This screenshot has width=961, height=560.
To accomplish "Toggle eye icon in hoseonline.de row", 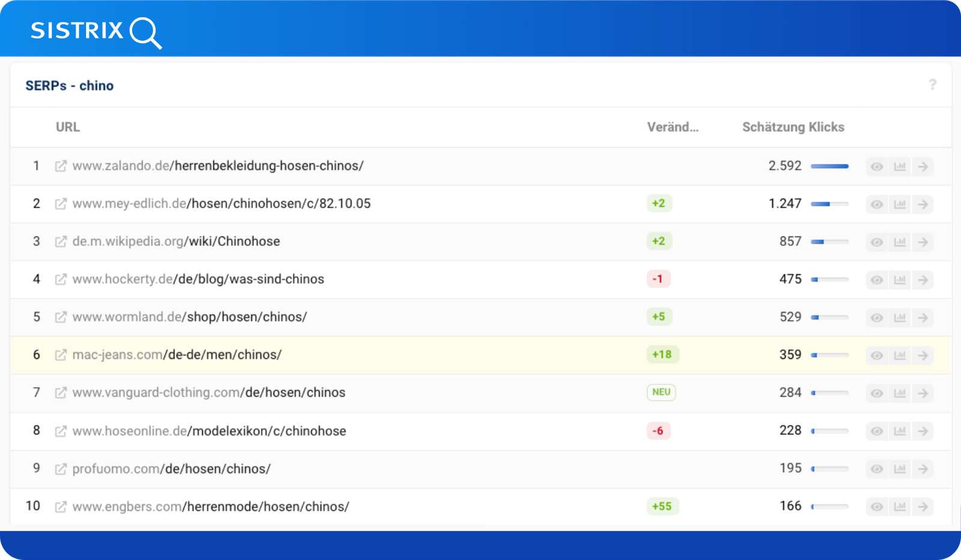I will [877, 431].
